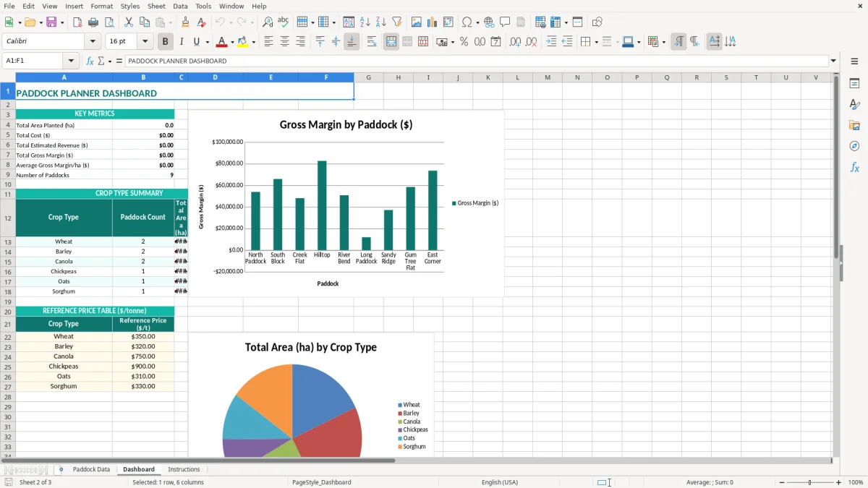Toggle Align Center horizontally

[284, 42]
